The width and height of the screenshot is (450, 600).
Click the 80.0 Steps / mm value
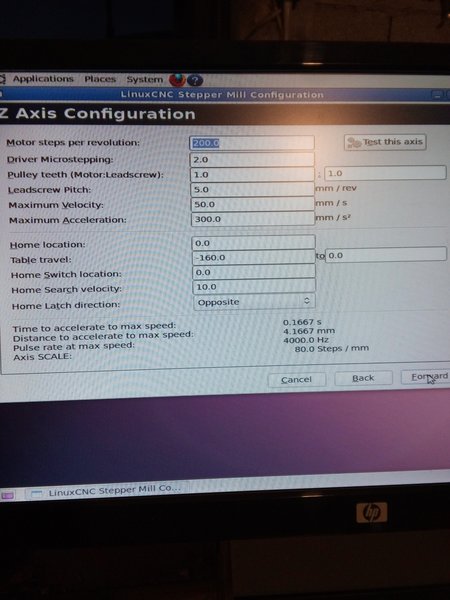[332, 349]
